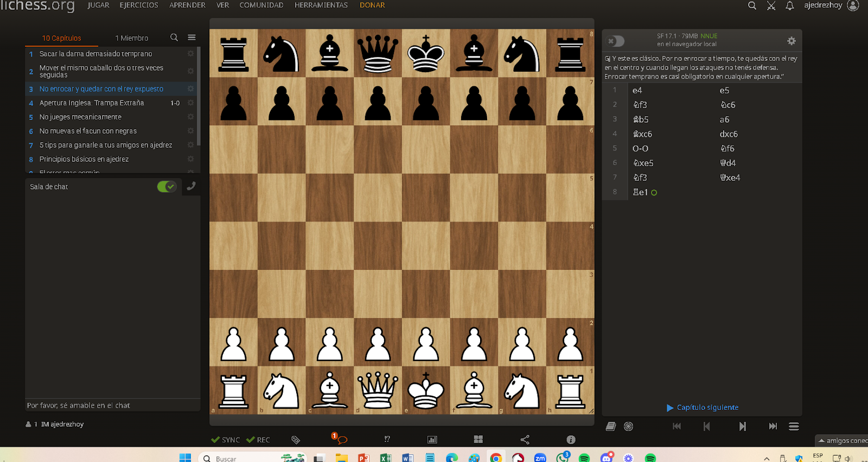The width and height of the screenshot is (868, 462).
Task: Toggle the Stockfish engine switch
Action: click(616, 41)
